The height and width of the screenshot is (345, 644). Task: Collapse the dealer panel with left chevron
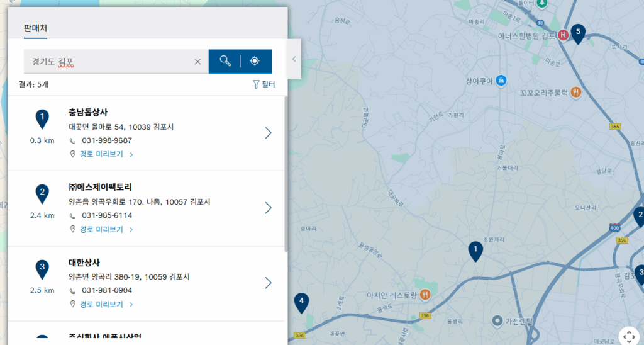click(294, 59)
